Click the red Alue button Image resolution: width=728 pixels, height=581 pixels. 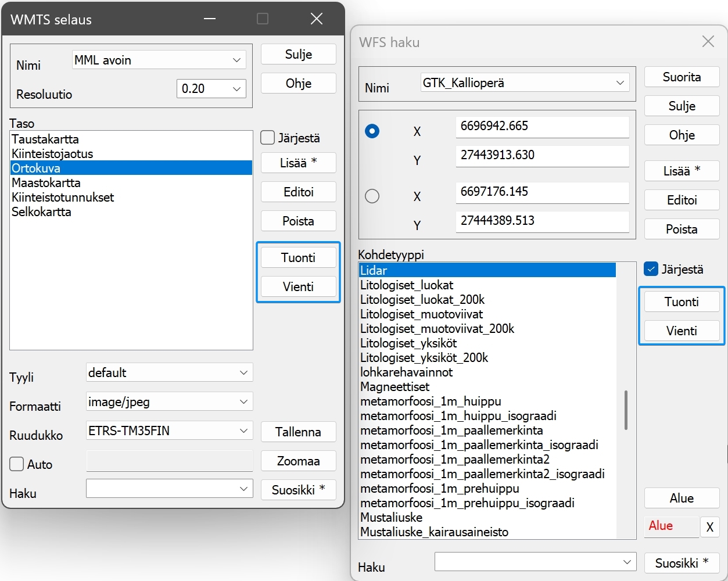pyautogui.click(x=672, y=526)
